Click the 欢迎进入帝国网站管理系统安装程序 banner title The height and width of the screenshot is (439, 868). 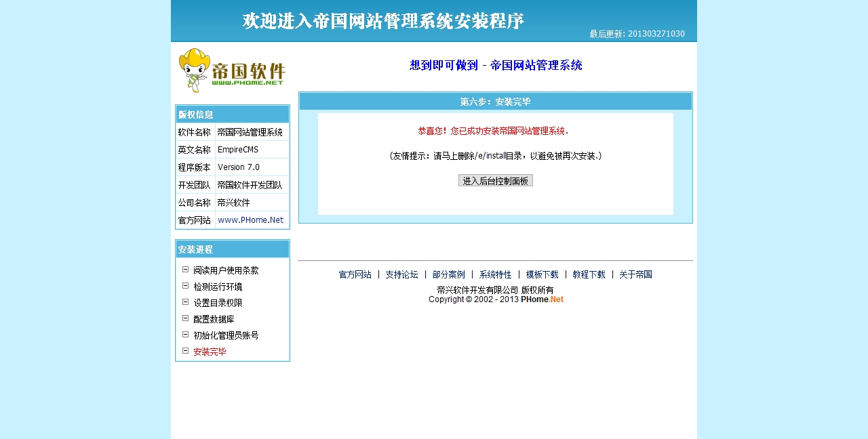[x=384, y=21]
